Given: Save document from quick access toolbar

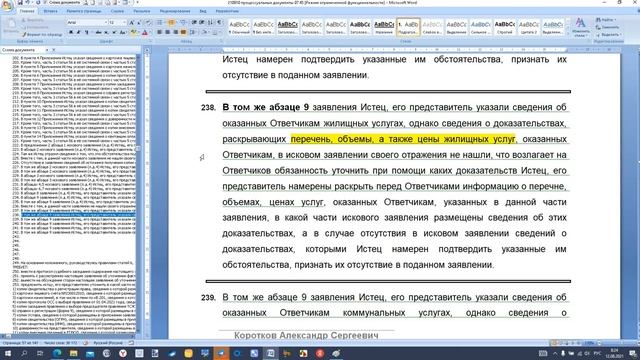Looking at the screenshot, I should click(x=20, y=2).
